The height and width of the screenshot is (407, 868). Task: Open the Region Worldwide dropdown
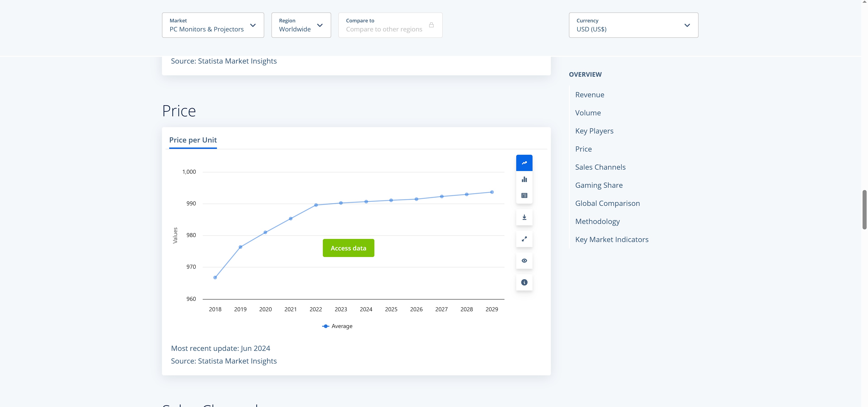click(x=301, y=25)
